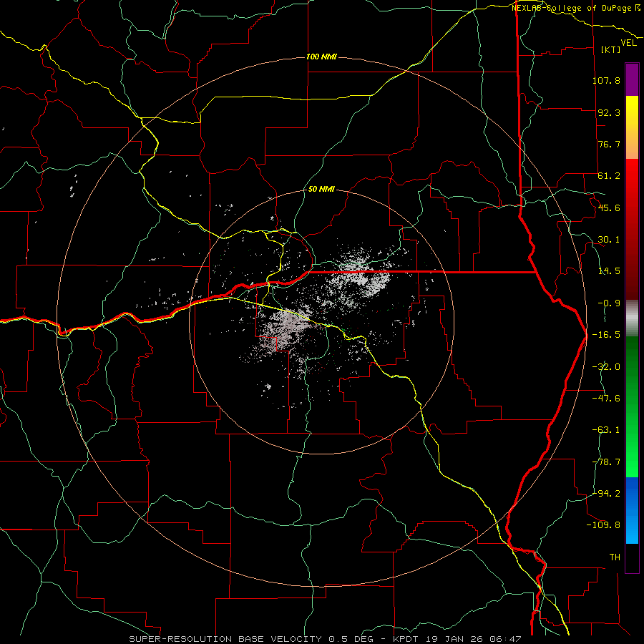Click the -0.9 velocity scale value
Viewport: 644px width, 644px height.
tap(609, 303)
